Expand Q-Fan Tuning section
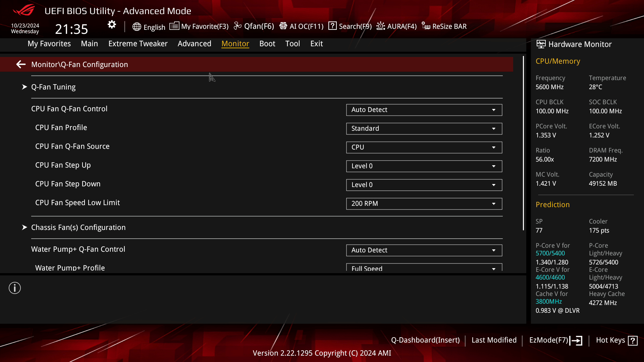Viewport: 644px width, 362px height. 25,86
